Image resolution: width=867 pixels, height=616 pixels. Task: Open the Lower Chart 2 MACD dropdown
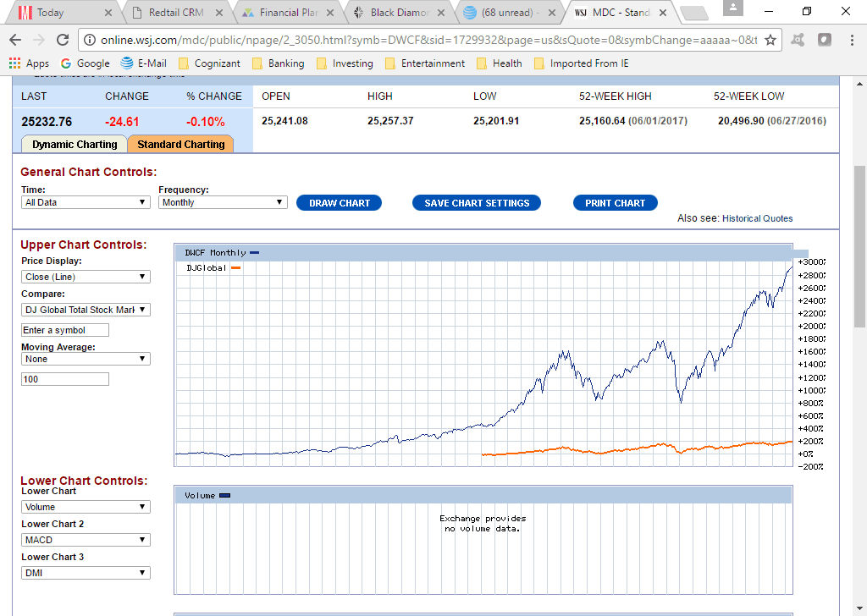tap(86, 540)
